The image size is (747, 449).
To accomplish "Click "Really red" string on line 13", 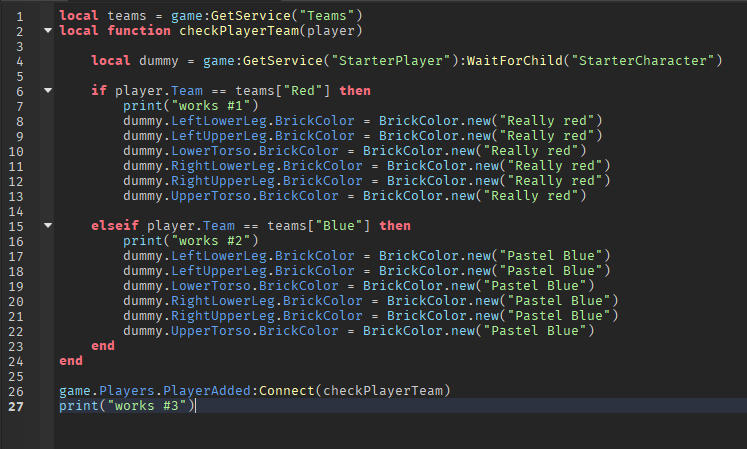I will tap(531, 195).
